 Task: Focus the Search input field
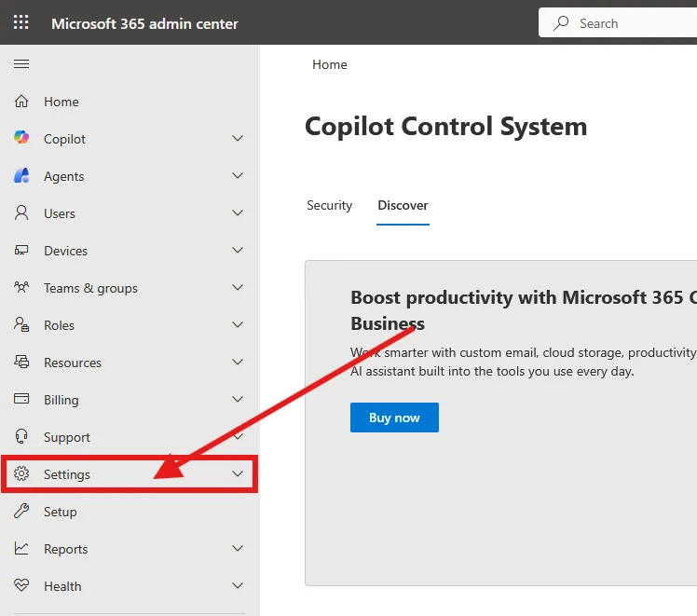(x=618, y=23)
